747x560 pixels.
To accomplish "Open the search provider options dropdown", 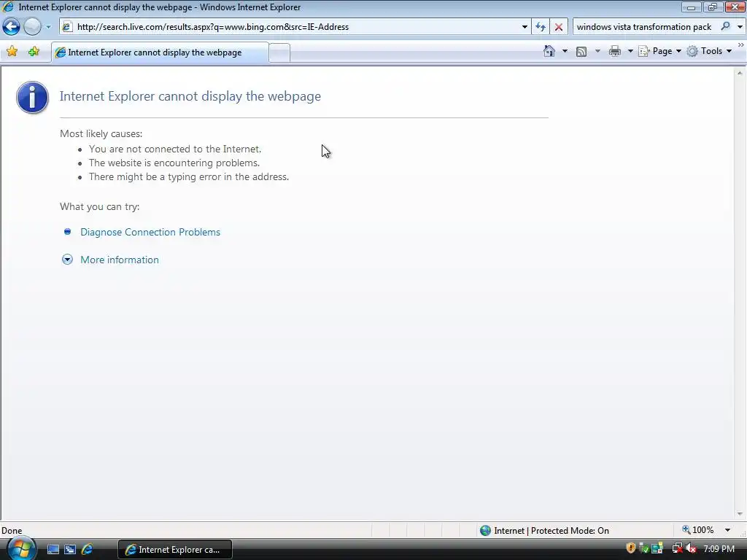I will (740, 27).
